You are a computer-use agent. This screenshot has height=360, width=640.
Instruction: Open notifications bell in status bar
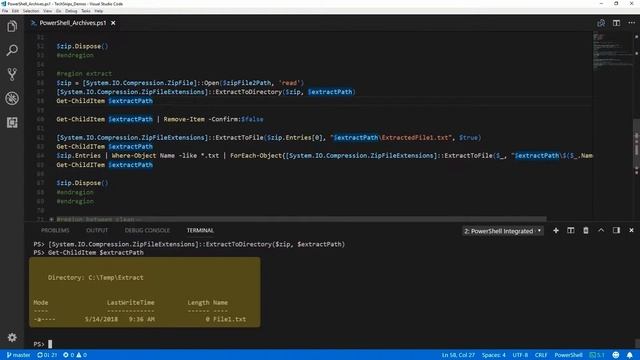630,355
